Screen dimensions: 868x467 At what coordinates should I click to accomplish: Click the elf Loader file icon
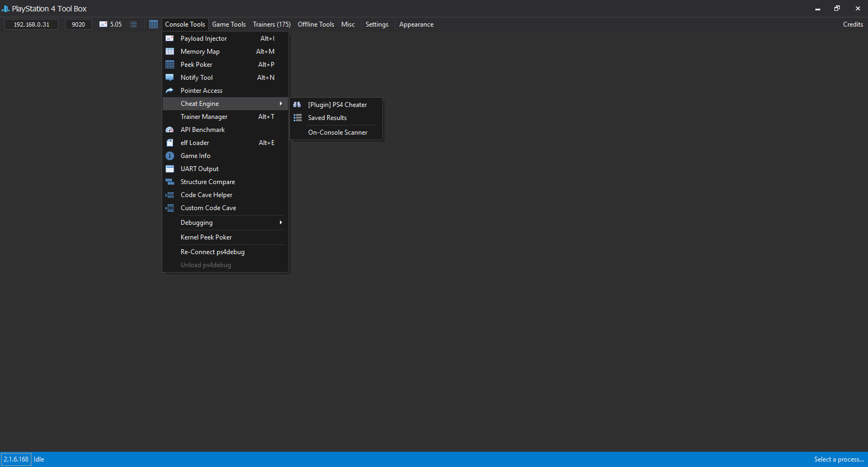point(170,143)
